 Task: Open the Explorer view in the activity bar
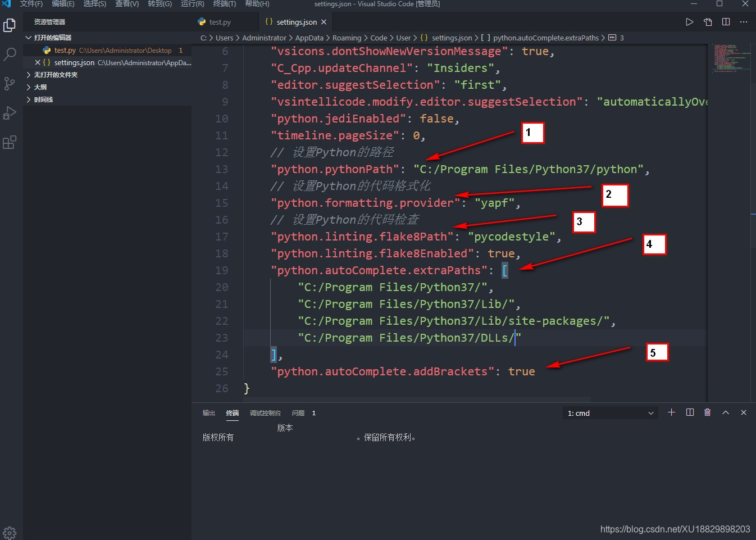coord(10,25)
